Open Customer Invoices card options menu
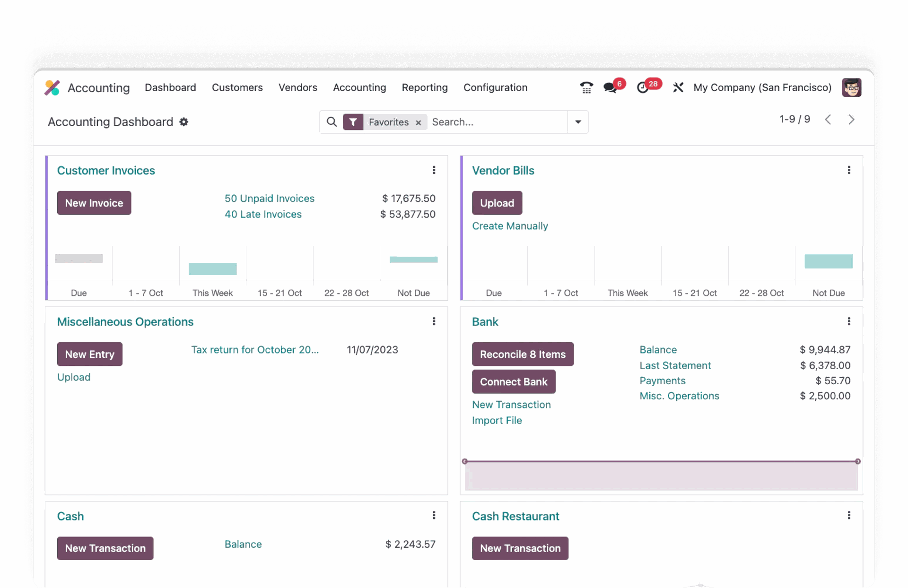This screenshot has height=588, width=908. pos(434,170)
